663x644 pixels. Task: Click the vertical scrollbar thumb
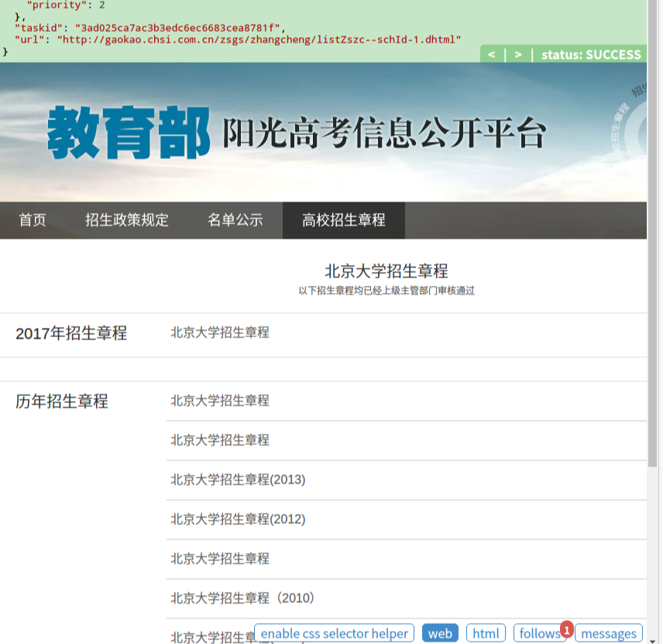652,232
